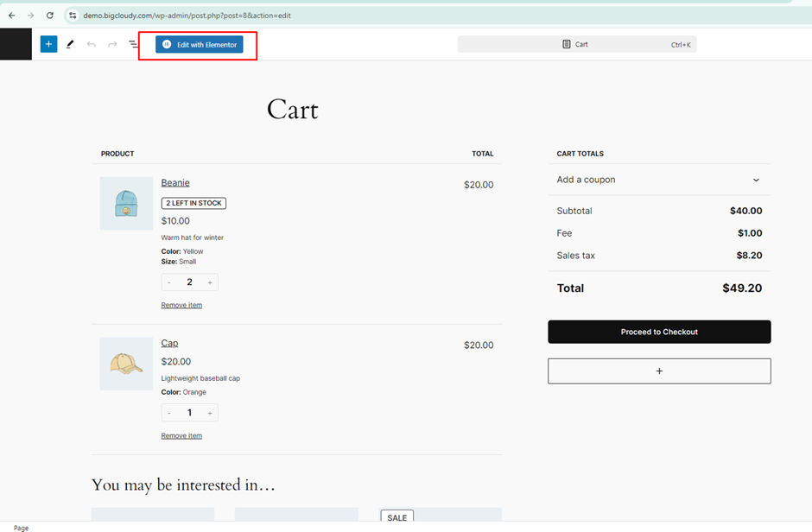Increase Cap quantity with plus
The width and height of the screenshot is (812, 532).
[x=210, y=413]
